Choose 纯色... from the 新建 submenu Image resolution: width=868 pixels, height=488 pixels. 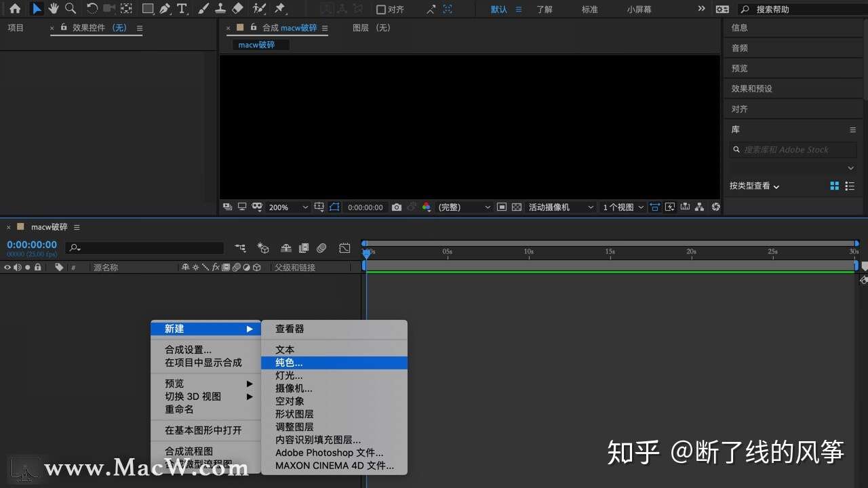coord(334,363)
